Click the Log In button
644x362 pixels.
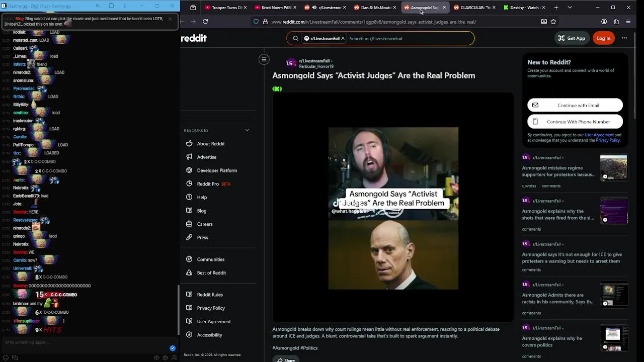tap(604, 38)
